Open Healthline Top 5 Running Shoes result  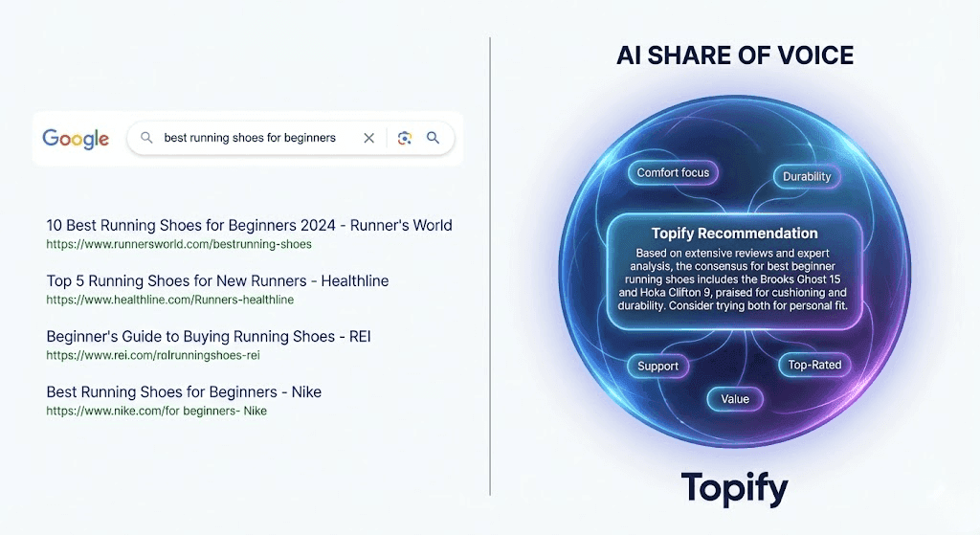click(217, 280)
